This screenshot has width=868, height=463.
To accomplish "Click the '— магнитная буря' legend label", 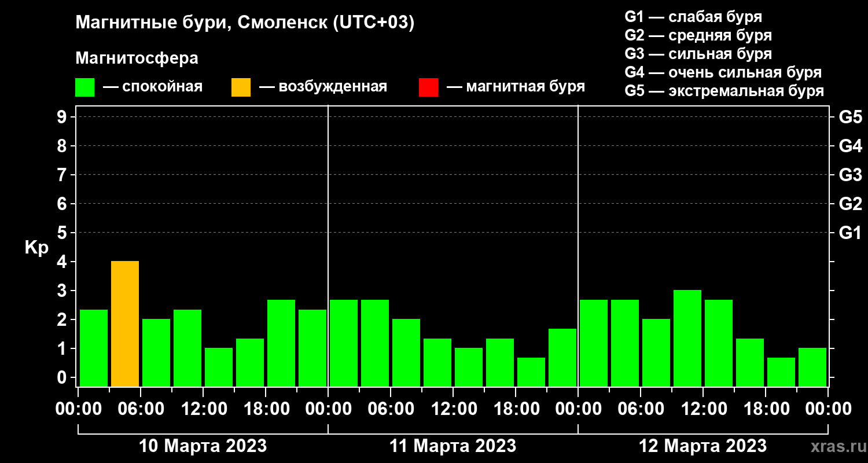I will pos(516,87).
